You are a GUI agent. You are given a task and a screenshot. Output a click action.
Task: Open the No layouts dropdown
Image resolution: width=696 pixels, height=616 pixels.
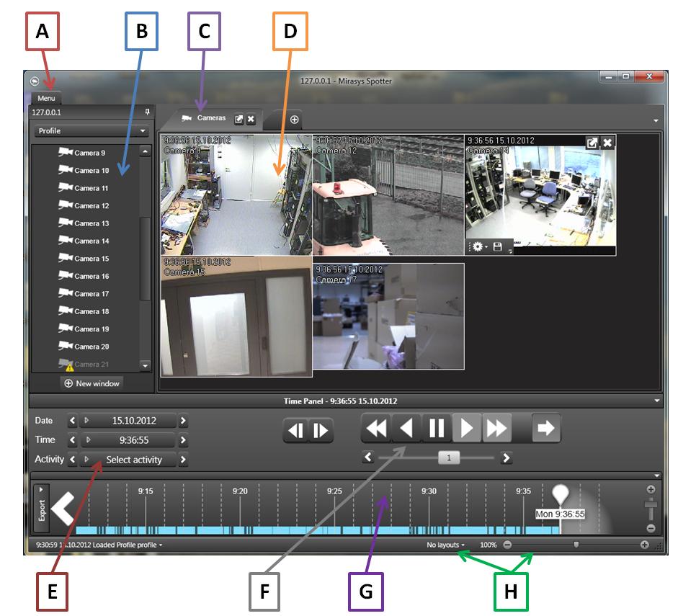[x=445, y=545]
